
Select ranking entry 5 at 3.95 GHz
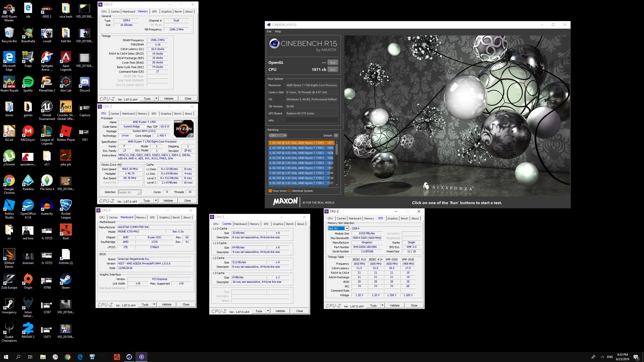(301, 163)
